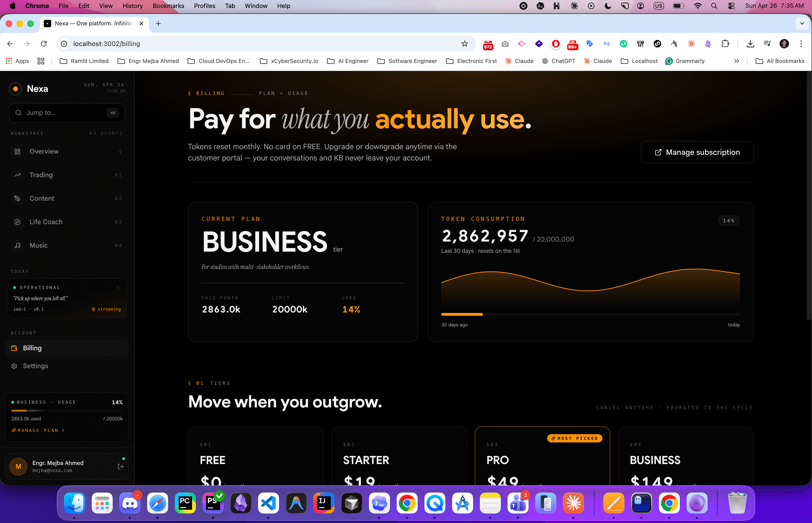Click the site information icon in address bar

(x=64, y=44)
